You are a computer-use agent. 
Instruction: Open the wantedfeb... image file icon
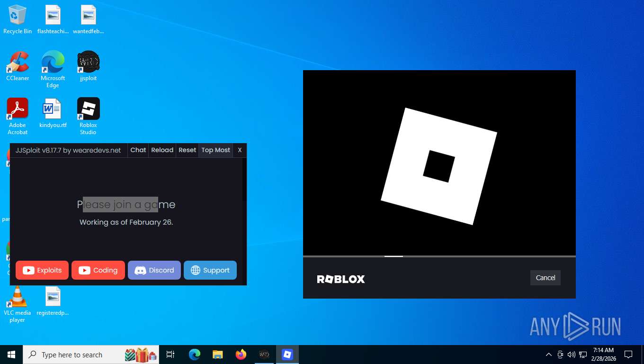pyautogui.click(x=88, y=20)
